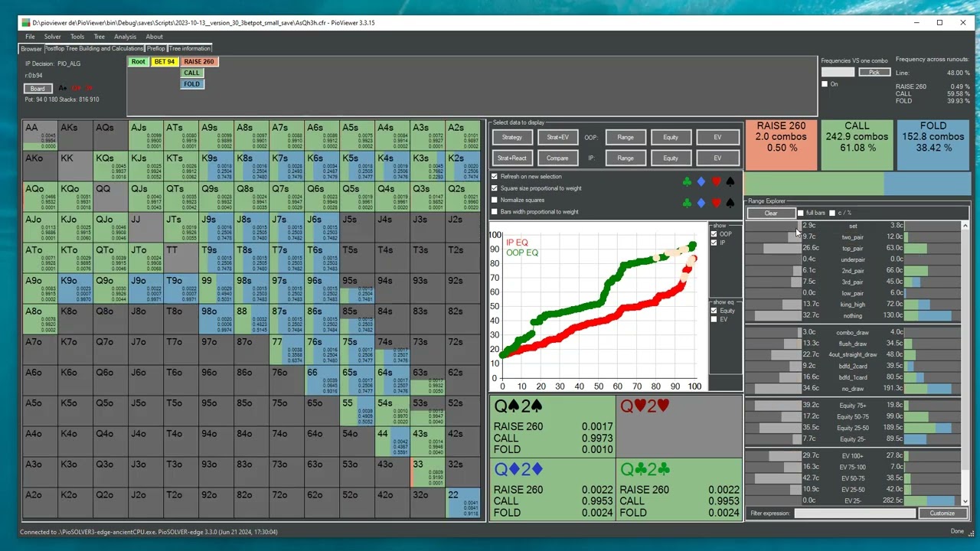Click the IP Equity button
Viewport: 980px width, 551px height.
(671, 158)
